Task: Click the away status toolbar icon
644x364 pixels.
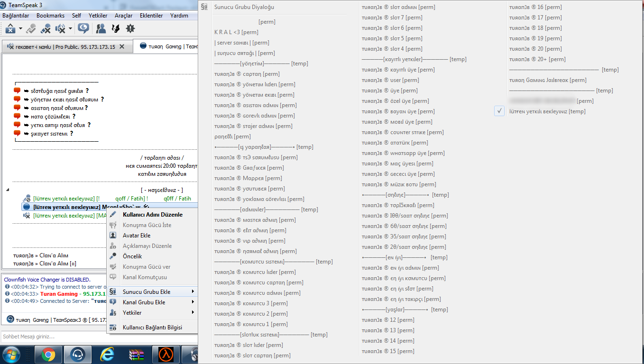Action: [10, 29]
